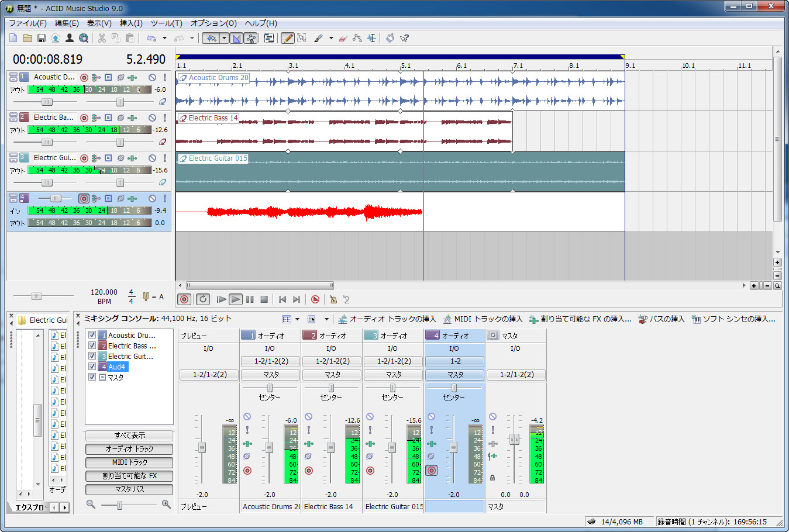Viewport: 789px width, 532px height.
Task: Save the project using the floppy disk icon
Action: click(x=42, y=38)
